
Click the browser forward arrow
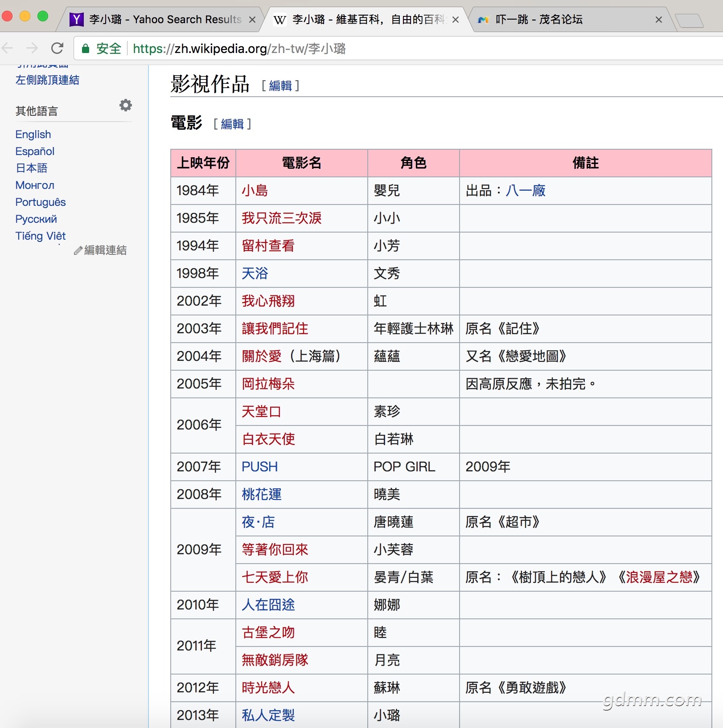point(32,48)
